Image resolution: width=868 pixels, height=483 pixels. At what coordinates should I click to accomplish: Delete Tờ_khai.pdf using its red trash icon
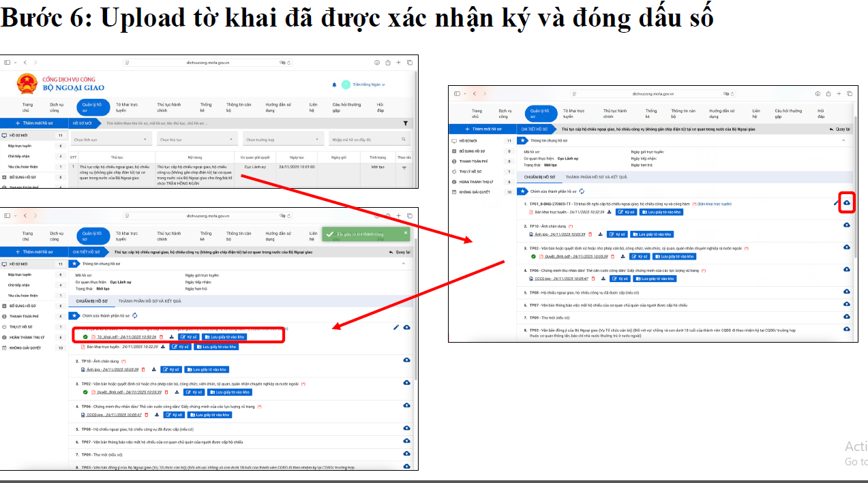pyautogui.click(x=161, y=337)
